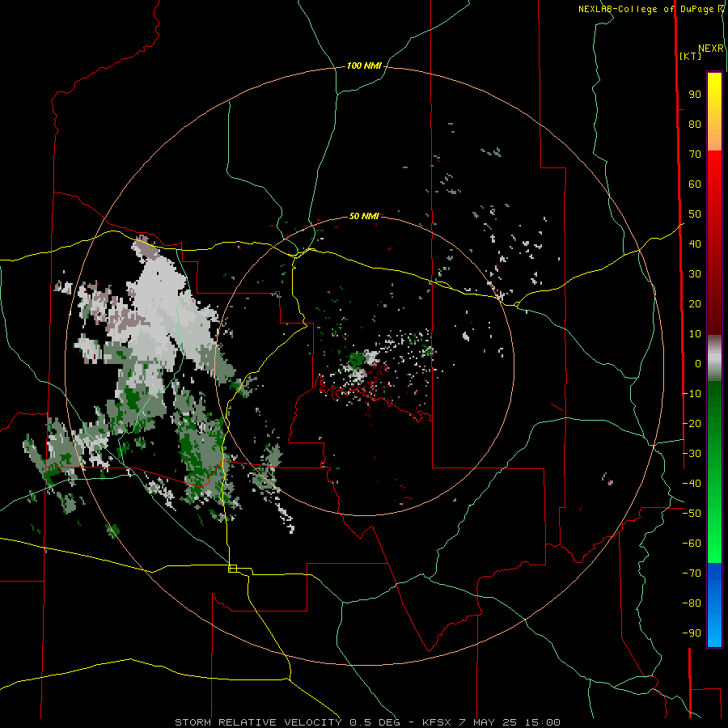Click the -90 value on the velocity scale
728x728 pixels.
coord(692,633)
